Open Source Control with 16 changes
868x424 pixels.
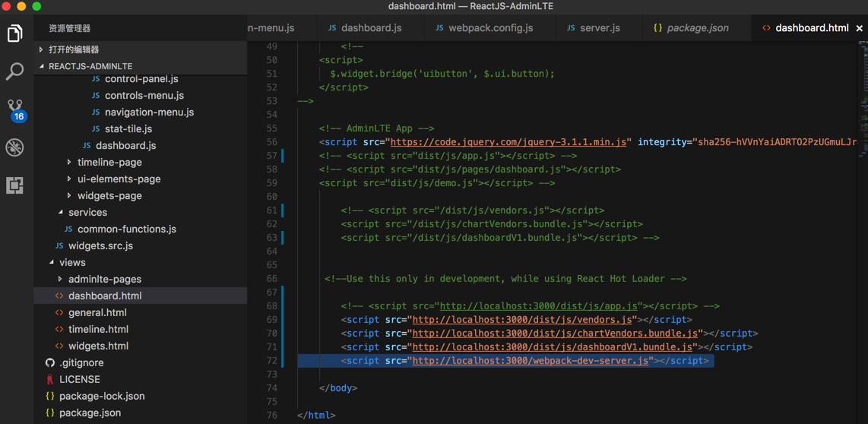coord(15,109)
